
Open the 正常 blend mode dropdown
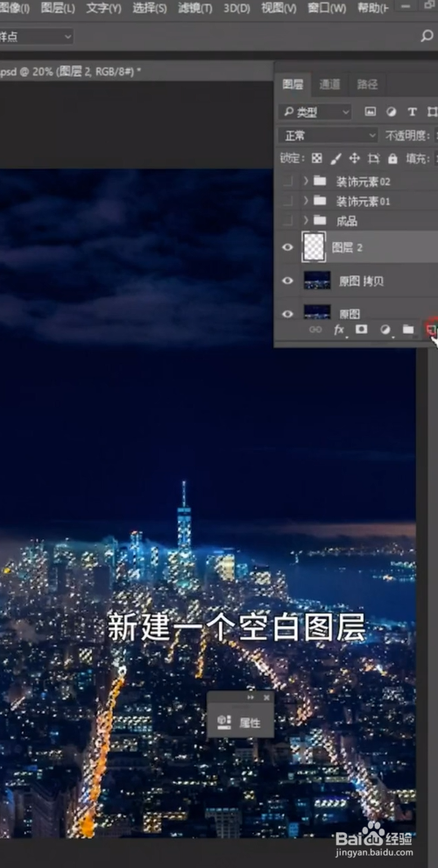tap(329, 136)
